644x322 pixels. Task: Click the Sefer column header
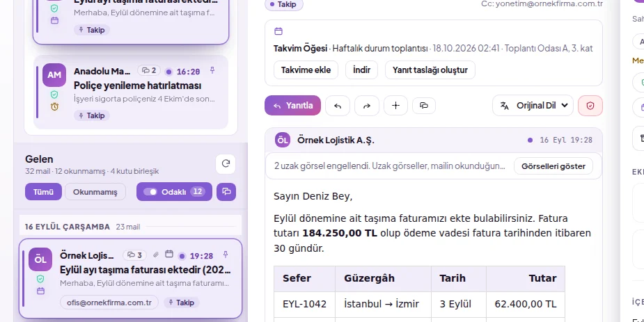pos(304,278)
